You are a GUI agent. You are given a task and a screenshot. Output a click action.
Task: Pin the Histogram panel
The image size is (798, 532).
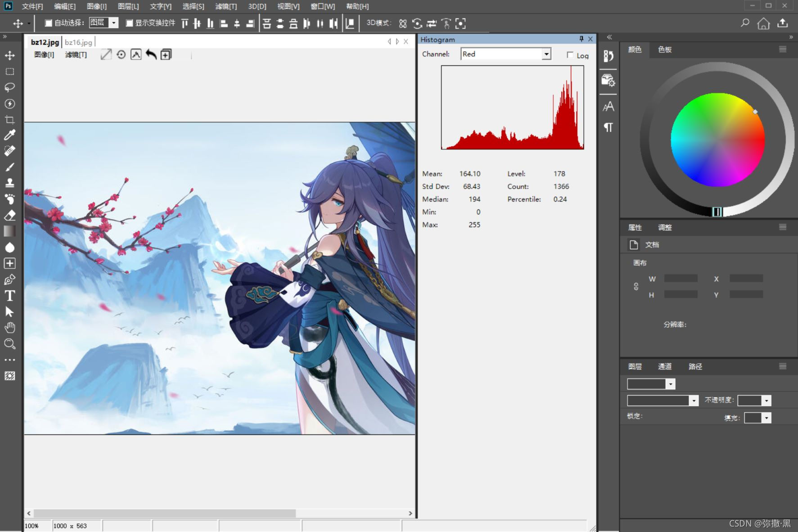[581, 39]
